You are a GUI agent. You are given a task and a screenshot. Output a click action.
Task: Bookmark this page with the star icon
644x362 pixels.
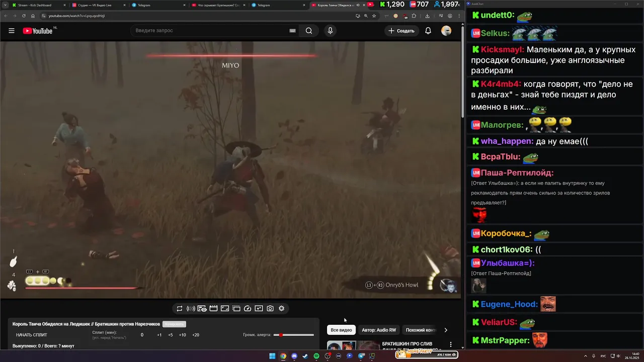[x=374, y=16]
